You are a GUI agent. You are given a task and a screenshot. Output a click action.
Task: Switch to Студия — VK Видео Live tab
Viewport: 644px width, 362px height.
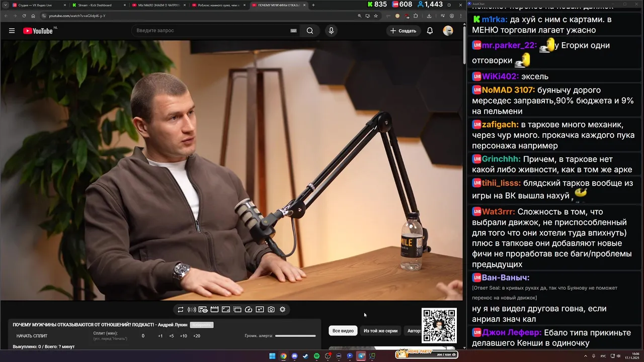38,5
